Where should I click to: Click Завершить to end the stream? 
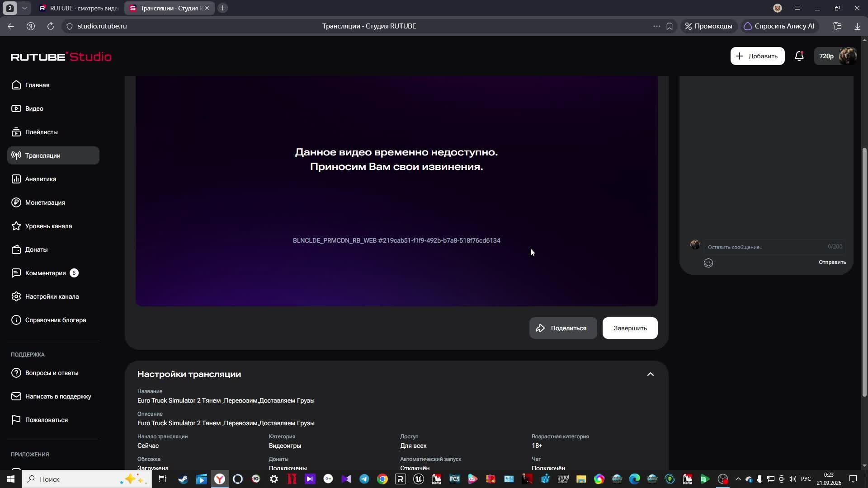tap(630, 328)
